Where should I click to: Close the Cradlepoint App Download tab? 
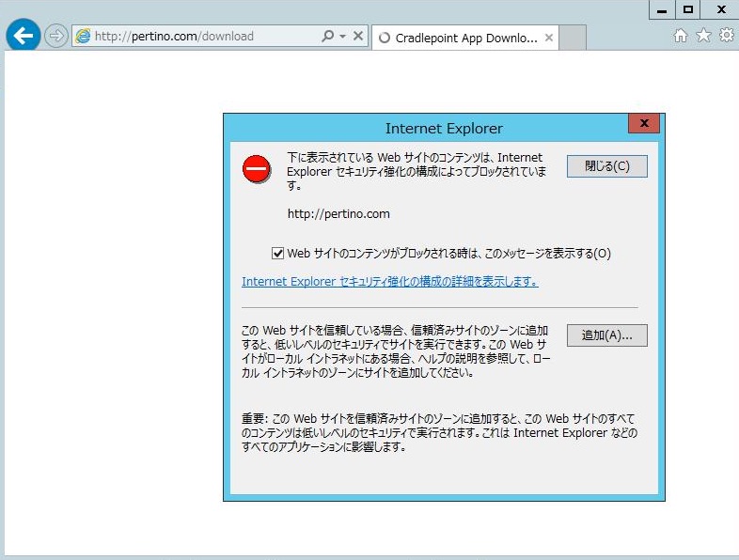(x=548, y=38)
